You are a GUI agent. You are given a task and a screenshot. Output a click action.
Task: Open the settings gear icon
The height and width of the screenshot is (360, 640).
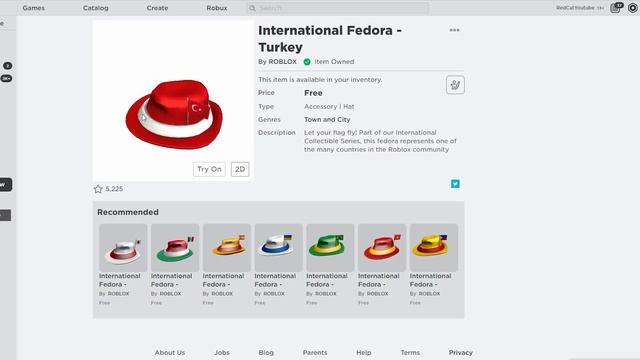[633, 8]
